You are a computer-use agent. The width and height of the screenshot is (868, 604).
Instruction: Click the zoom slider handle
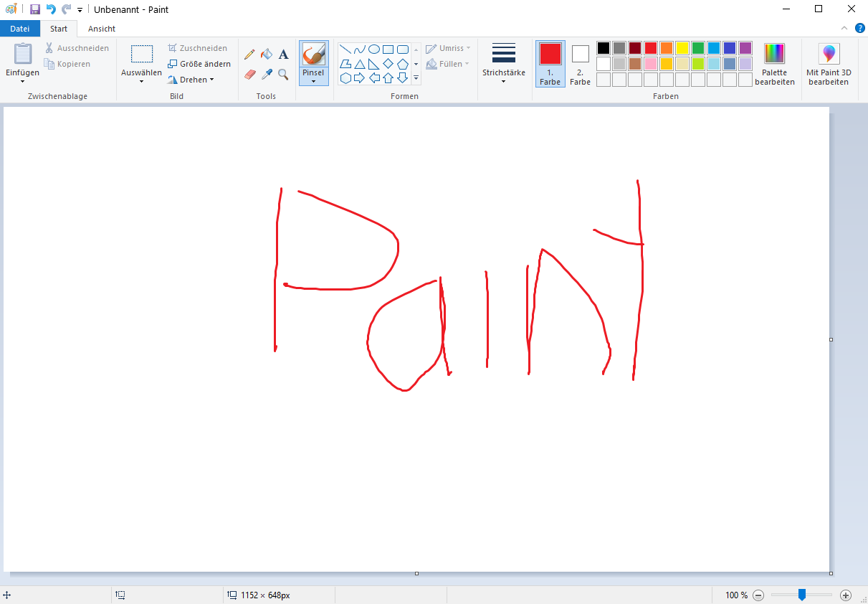(802, 595)
